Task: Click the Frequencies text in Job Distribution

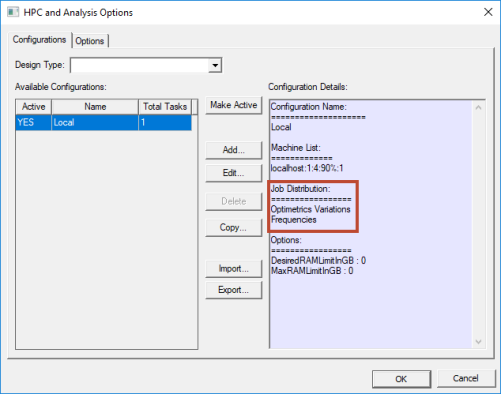Action: click(x=294, y=220)
